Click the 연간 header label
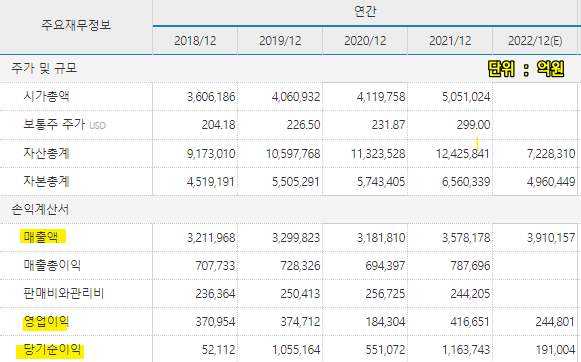 (365, 11)
